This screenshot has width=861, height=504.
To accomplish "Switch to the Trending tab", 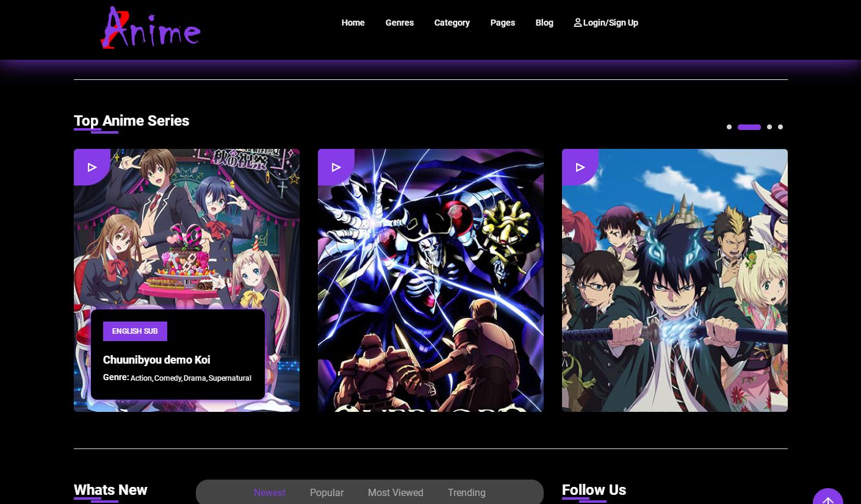I will point(467,492).
